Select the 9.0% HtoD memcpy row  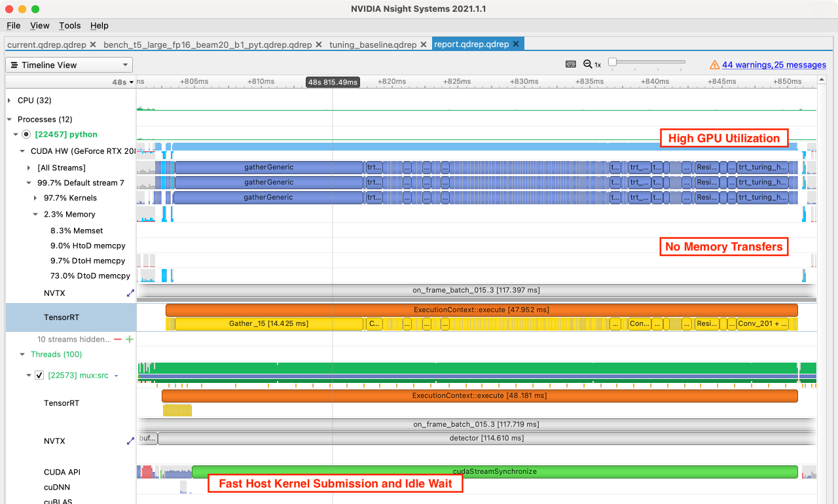[x=88, y=245]
